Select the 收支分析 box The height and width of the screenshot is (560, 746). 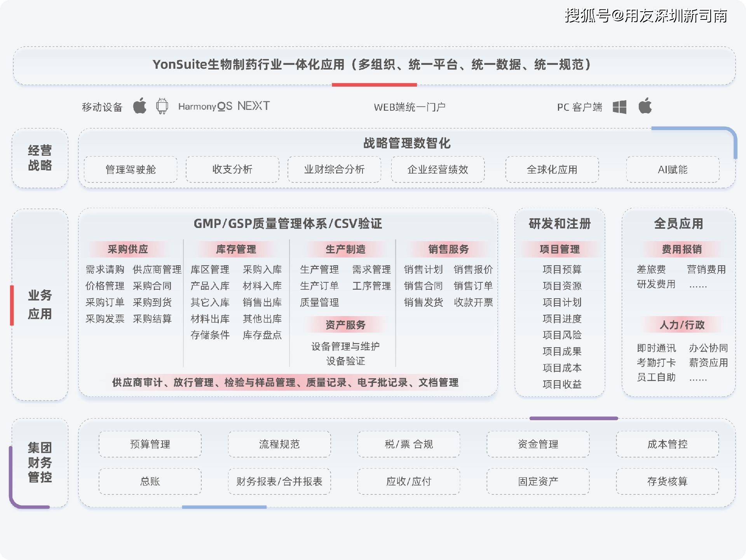pyautogui.click(x=232, y=169)
